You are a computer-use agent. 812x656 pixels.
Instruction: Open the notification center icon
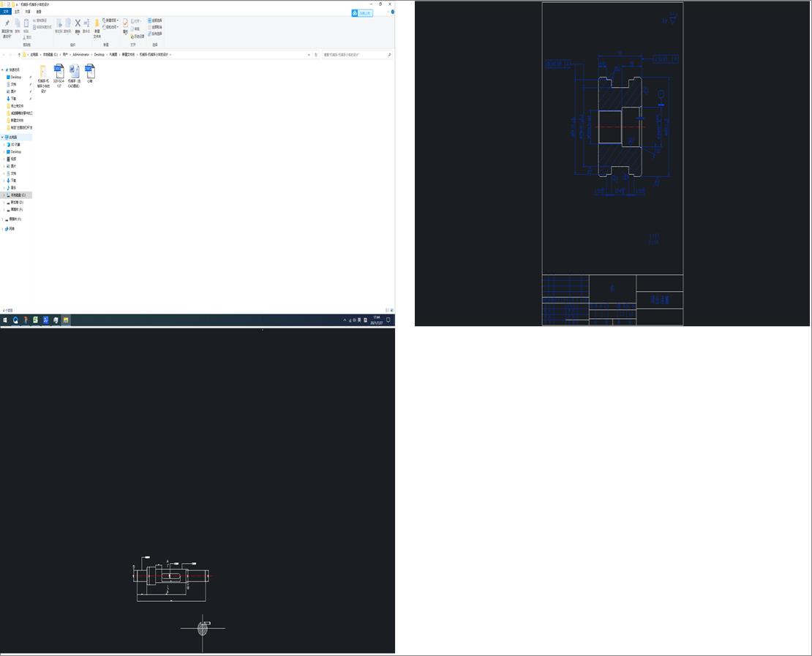[x=388, y=320]
